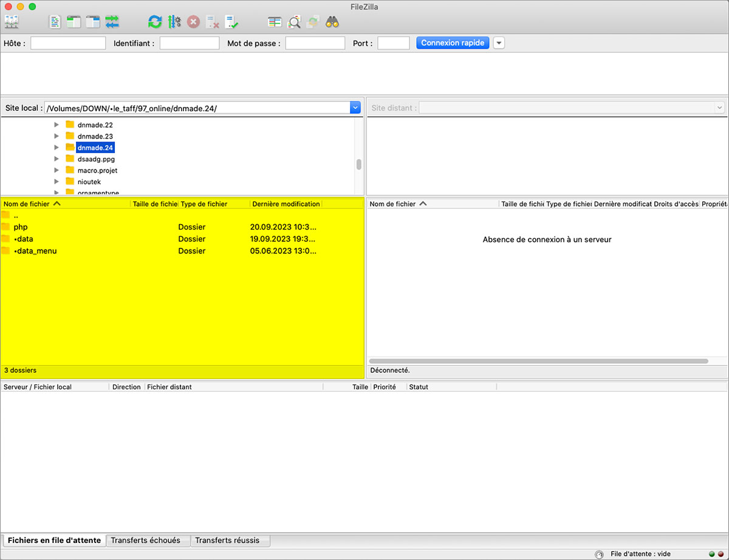
Task: Toggle the local directory tree view
Action: 74,22
